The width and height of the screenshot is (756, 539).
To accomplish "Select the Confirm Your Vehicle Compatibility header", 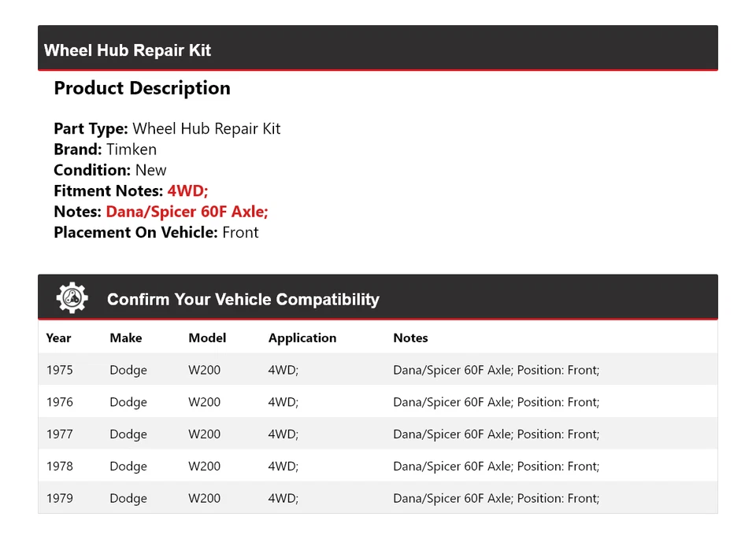I will [243, 300].
